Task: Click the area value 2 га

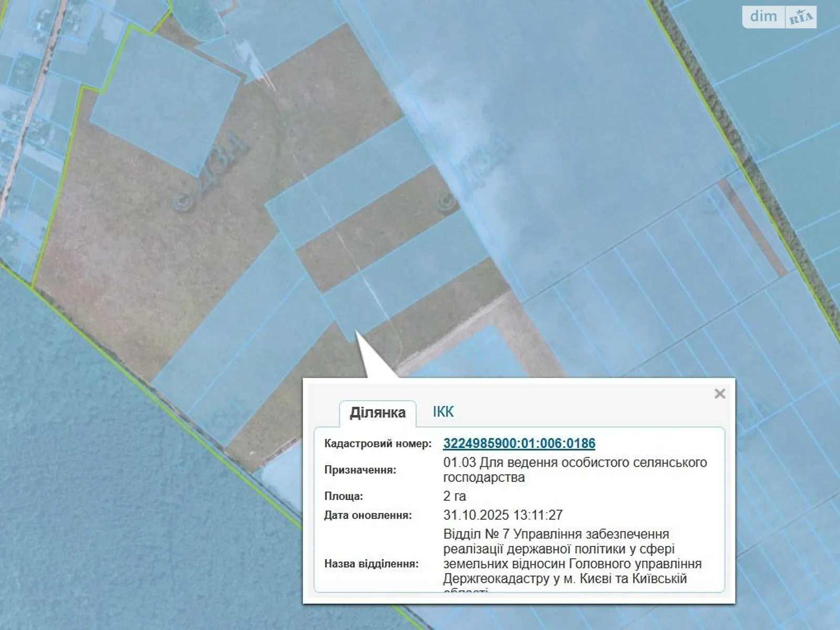Action: (x=454, y=496)
